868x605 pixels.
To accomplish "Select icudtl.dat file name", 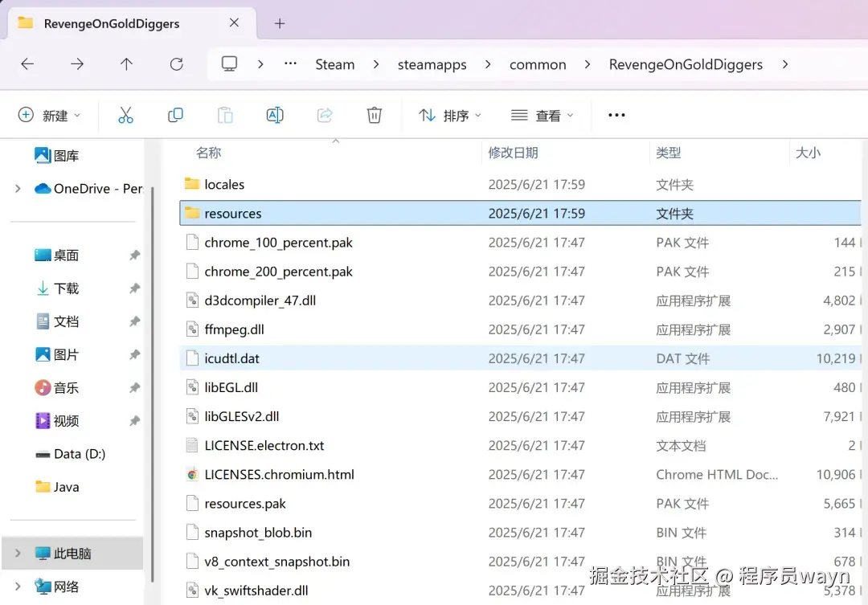I will tap(232, 358).
